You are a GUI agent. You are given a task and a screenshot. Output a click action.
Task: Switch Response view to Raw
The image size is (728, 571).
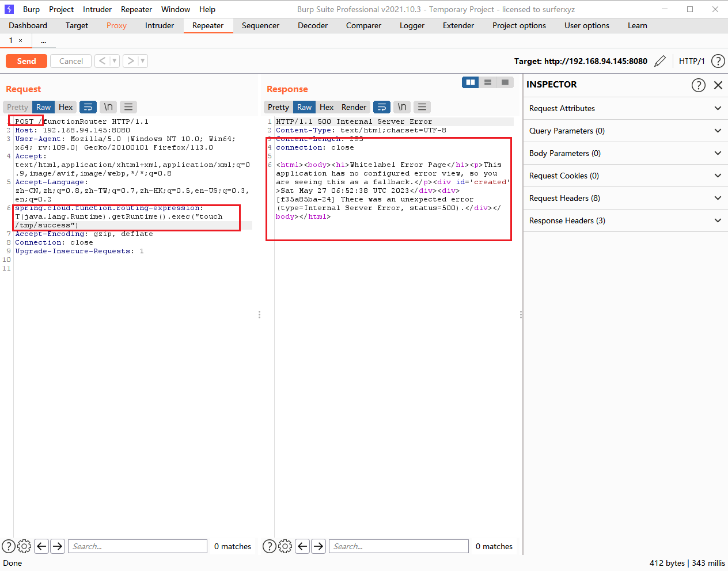tap(304, 107)
